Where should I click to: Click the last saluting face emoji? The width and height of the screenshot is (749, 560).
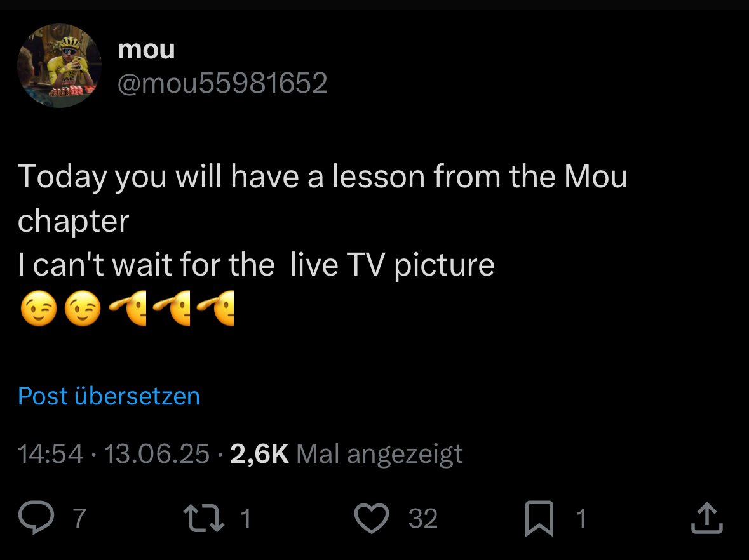[x=216, y=309]
